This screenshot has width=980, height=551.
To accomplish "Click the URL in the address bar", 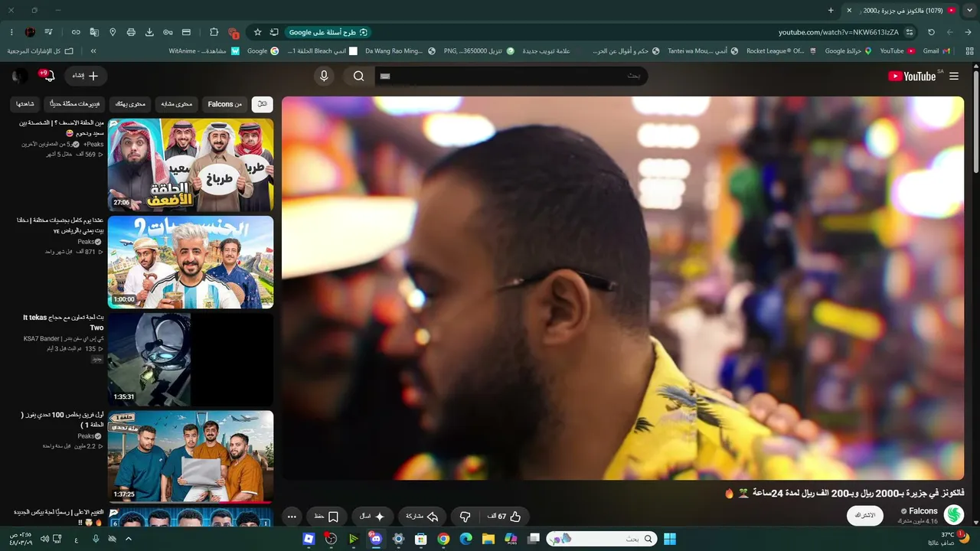I will 838,32.
